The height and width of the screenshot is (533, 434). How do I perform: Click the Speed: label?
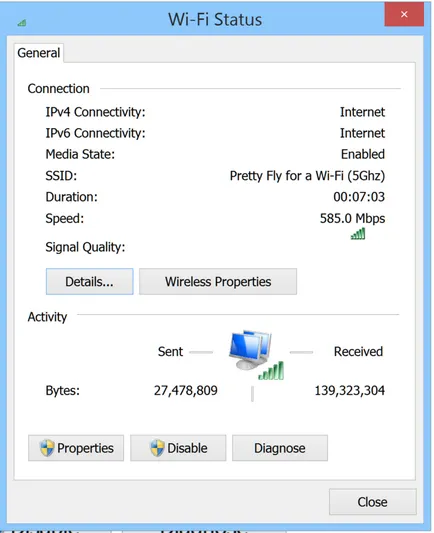(x=65, y=218)
